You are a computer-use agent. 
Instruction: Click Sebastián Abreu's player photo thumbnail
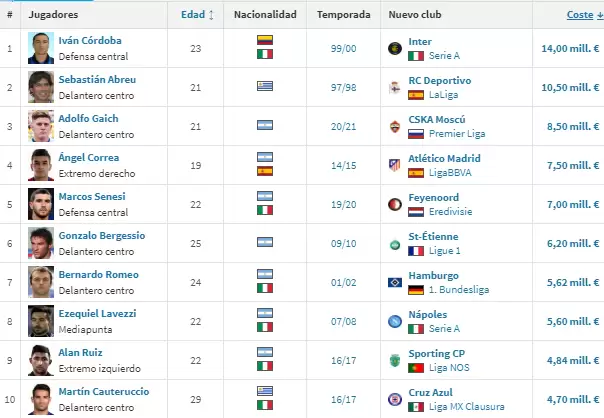(40, 86)
